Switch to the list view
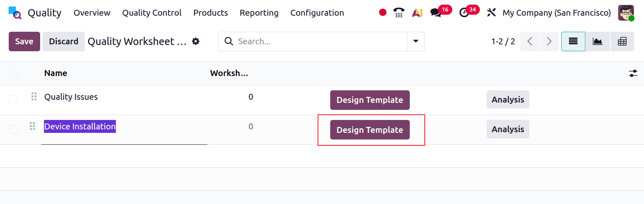Image resolution: width=644 pixels, height=204 pixels. 573,41
